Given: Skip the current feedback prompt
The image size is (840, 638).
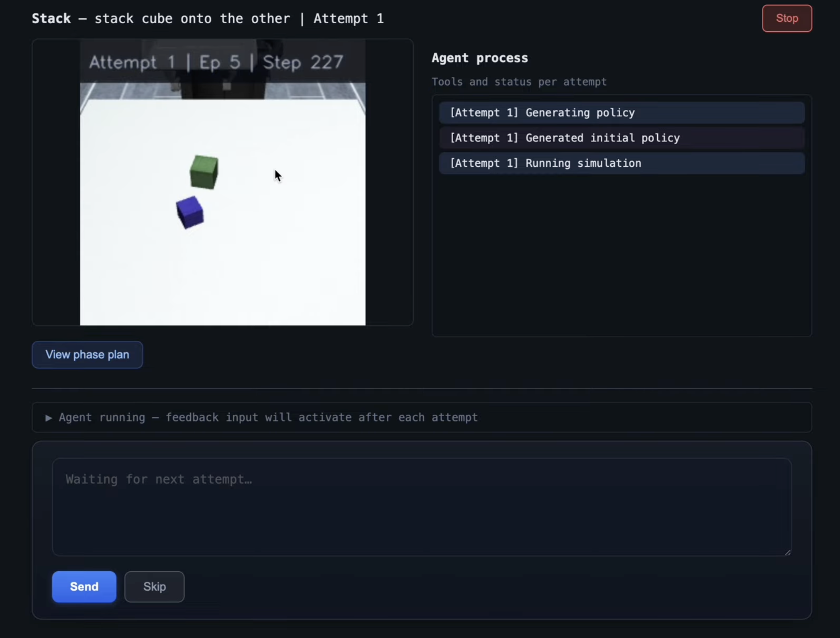Looking at the screenshot, I should click(x=154, y=587).
